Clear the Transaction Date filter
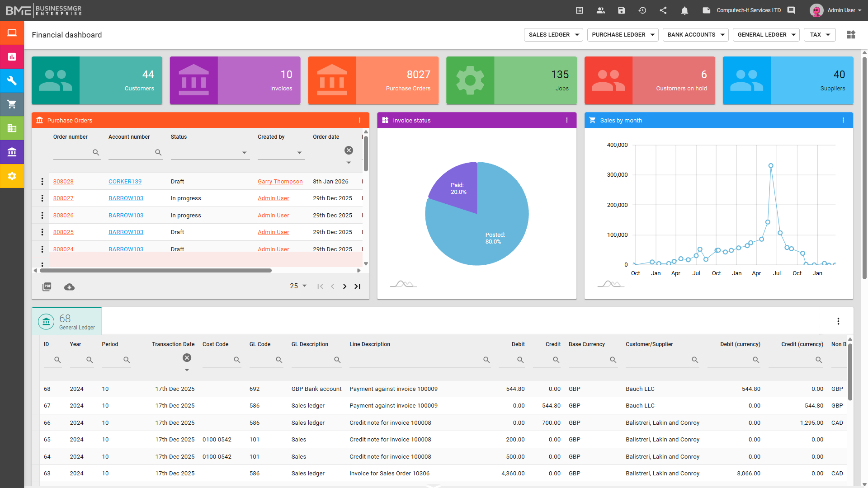This screenshot has height=488, width=868. pyautogui.click(x=187, y=358)
